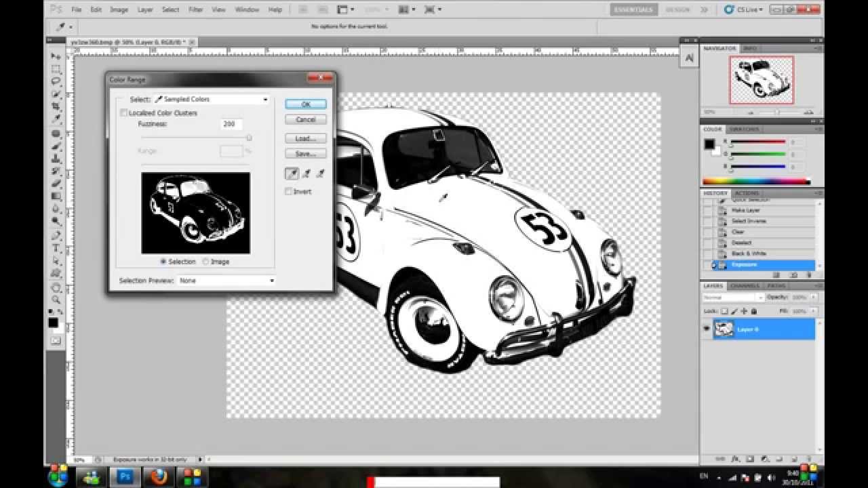Select the Lasso tool
This screenshot has height=488, width=868.
[x=56, y=81]
